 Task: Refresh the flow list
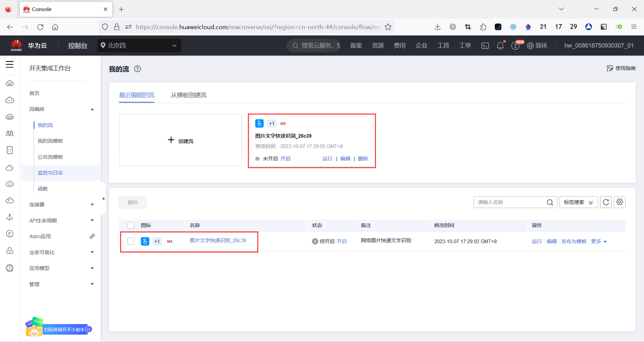606,202
